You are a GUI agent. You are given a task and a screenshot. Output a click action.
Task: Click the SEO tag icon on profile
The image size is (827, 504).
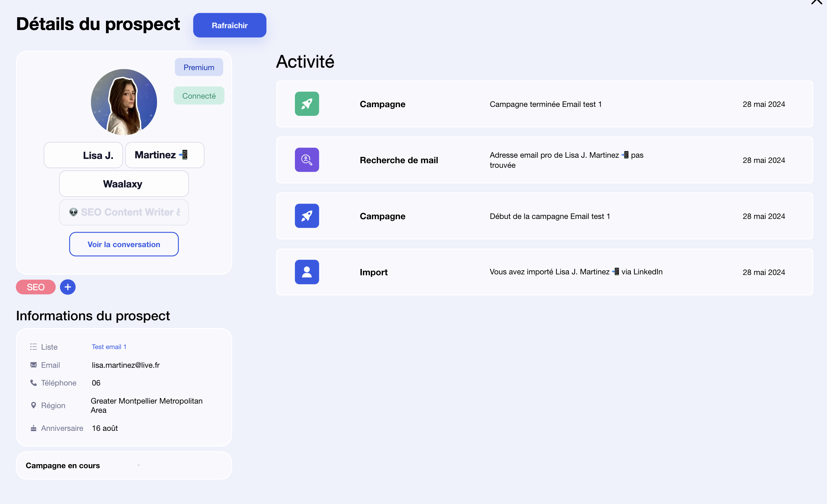(36, 287)
